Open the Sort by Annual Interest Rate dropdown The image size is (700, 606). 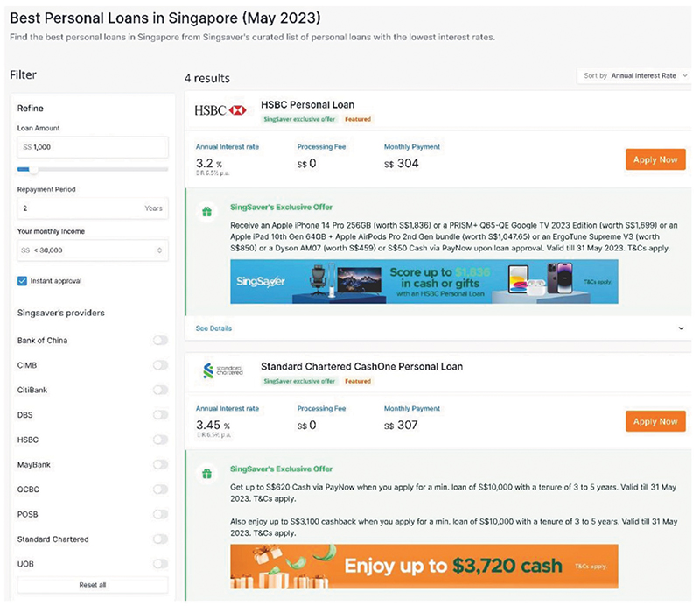pos(634,76)
